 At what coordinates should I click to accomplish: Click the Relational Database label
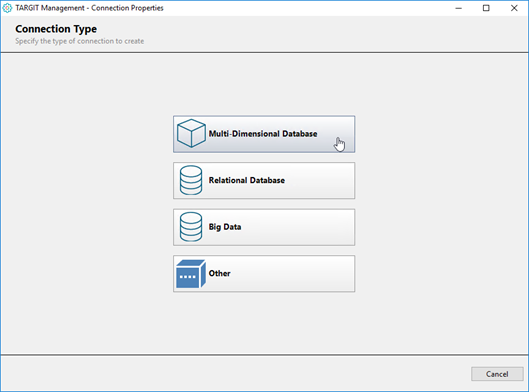click(247, 180)
